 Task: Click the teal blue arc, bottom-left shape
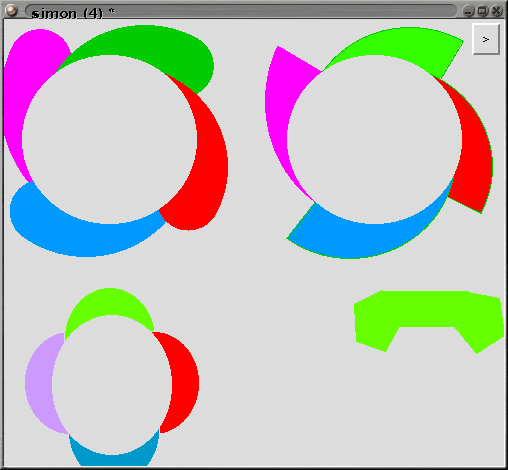tap(113, 459)
